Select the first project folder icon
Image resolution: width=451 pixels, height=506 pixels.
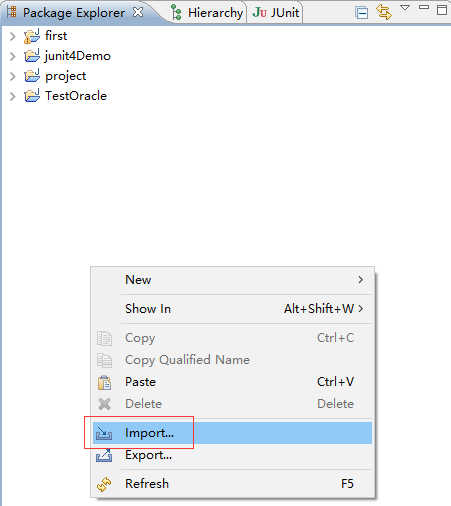(32, 36)
